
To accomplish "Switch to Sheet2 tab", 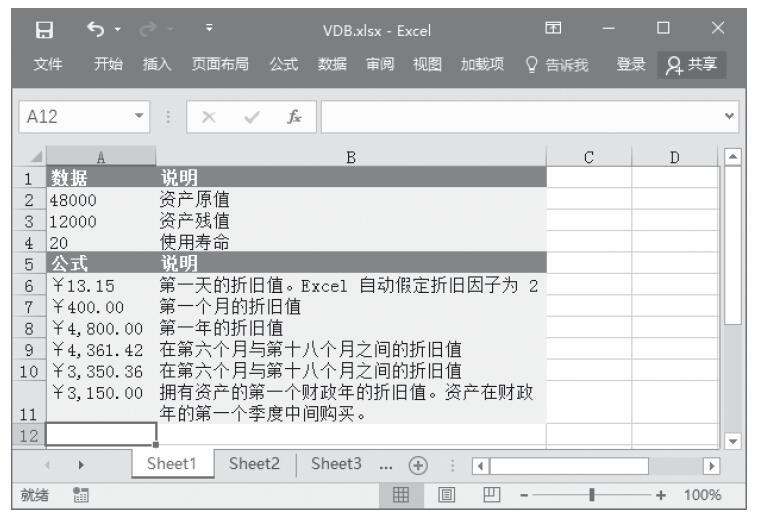I will [256, 464].
